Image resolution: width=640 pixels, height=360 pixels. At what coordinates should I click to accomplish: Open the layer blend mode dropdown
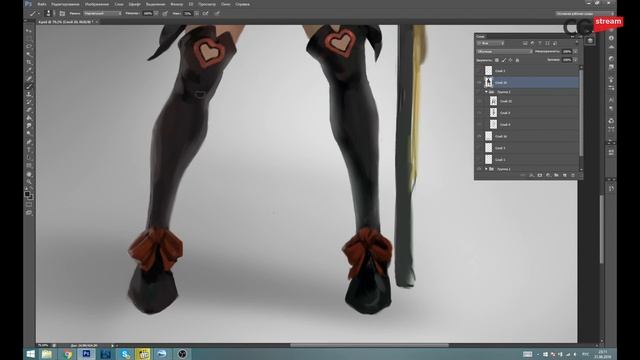pos(504,52)
